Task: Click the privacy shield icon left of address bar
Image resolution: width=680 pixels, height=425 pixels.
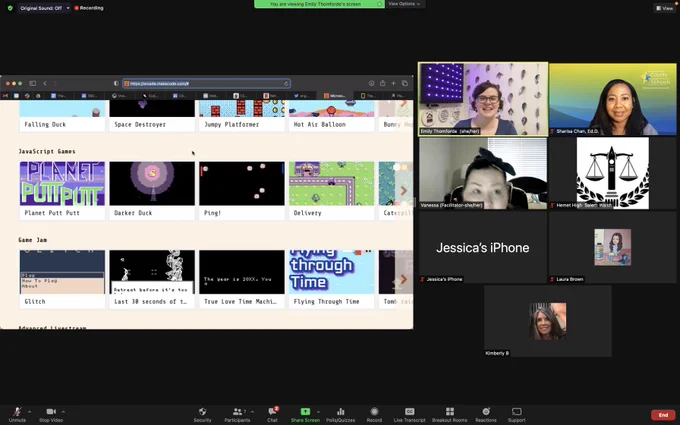Action: pyautogui.click(x=116, y=83)
